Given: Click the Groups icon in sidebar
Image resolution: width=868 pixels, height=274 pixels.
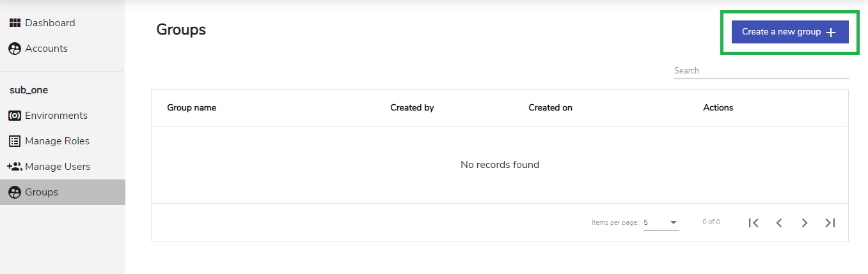Looking at the screenshot, I should tap(15, 192).
